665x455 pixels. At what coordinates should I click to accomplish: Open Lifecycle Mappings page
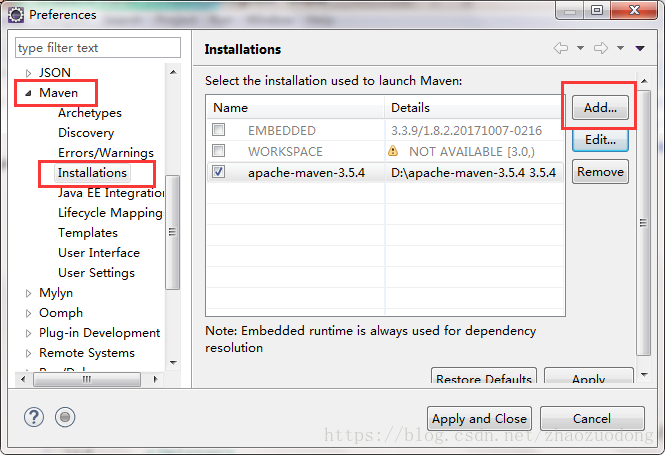(x=110, y=213)
